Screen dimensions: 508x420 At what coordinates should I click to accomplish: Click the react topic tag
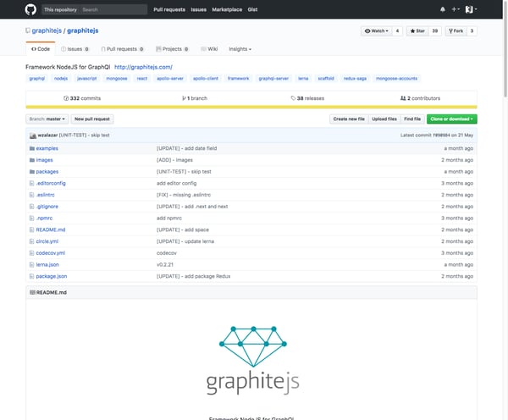point(142,79)
